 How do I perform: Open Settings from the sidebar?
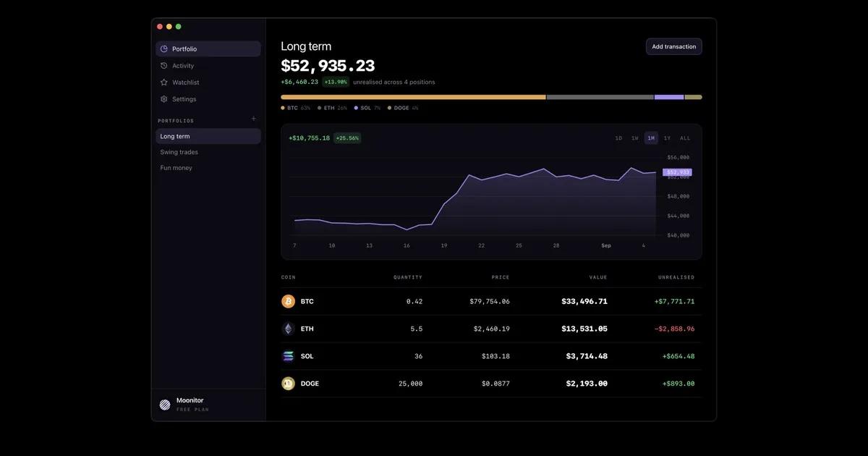208,99
